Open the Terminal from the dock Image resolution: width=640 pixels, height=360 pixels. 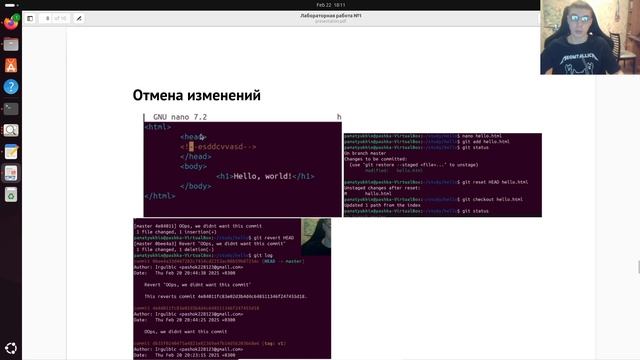(11, 109)
